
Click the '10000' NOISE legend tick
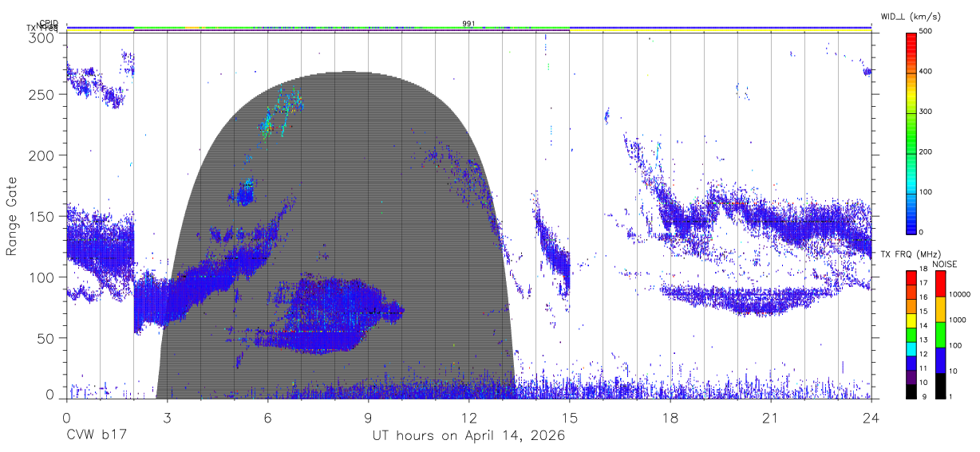[x=959, y=295]
